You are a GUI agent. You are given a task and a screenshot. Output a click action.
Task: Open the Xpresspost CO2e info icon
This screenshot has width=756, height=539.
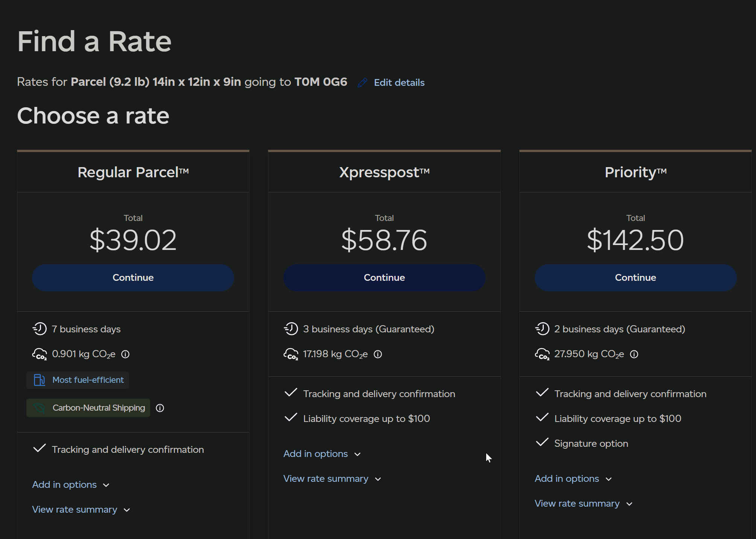[378, 354]
